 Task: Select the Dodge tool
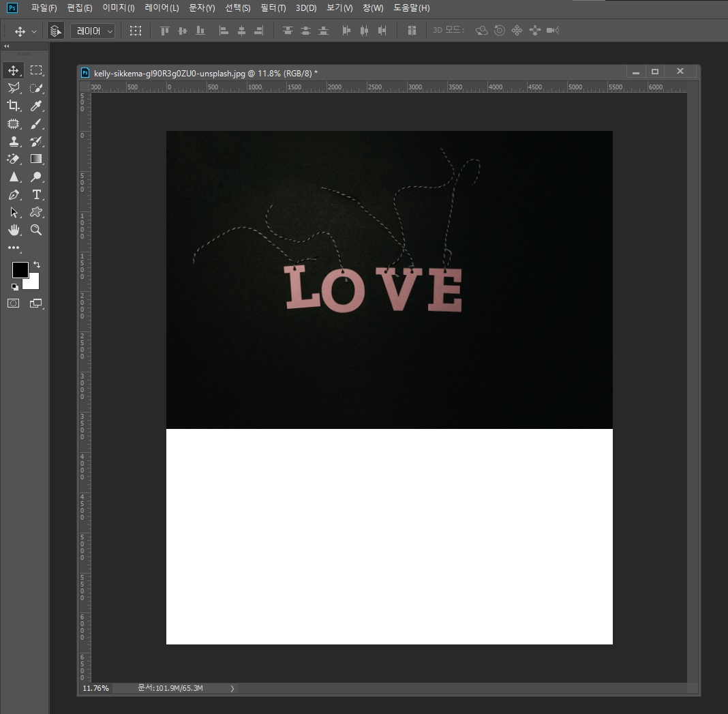(x=35, y=177)
